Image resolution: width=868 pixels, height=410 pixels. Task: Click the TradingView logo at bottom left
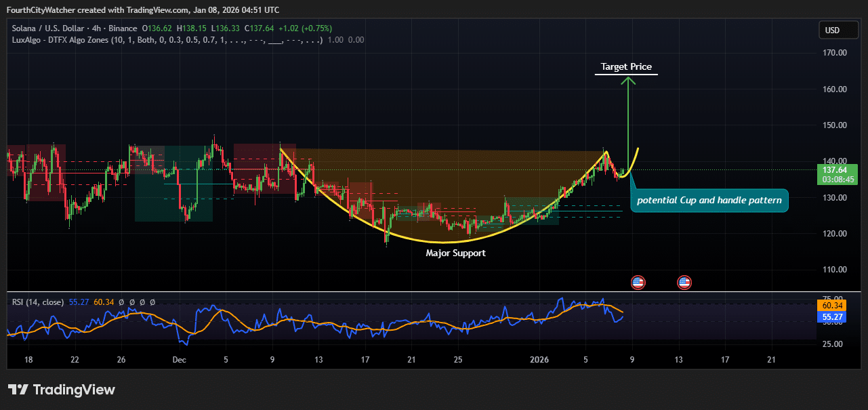point(62,390)
